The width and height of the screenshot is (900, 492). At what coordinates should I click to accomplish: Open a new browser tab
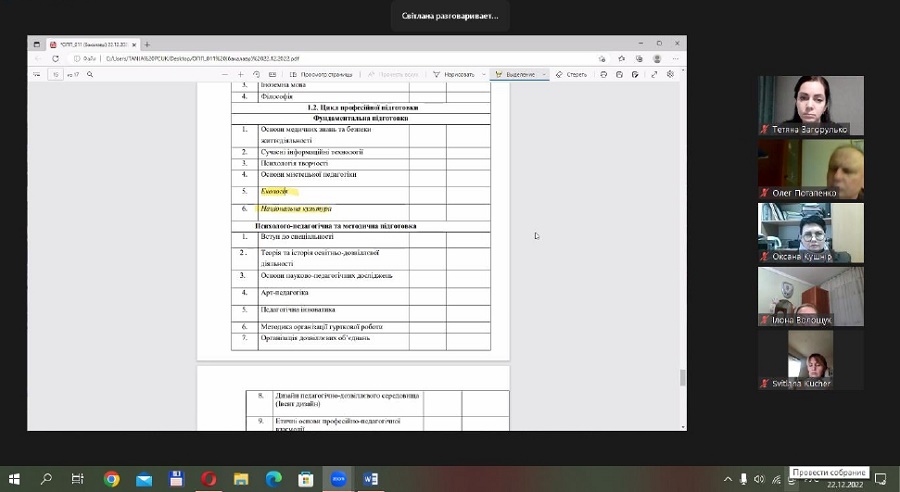(147, 44)
